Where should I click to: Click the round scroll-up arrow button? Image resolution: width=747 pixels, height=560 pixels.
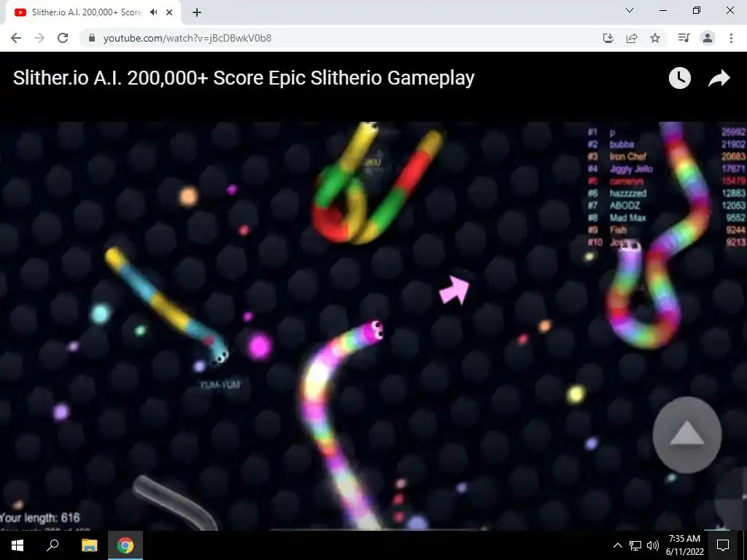[x=687, y=435]
